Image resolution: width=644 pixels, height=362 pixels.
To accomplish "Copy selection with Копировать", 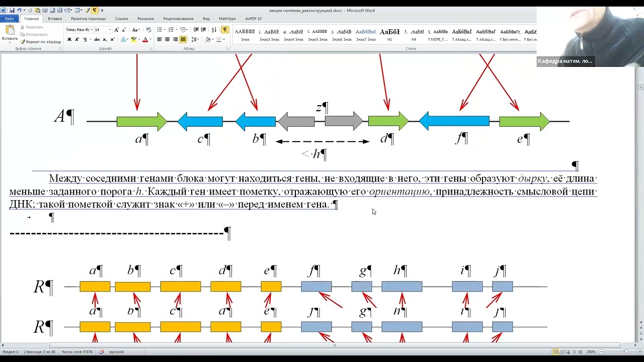I will (x=34, y=34).
